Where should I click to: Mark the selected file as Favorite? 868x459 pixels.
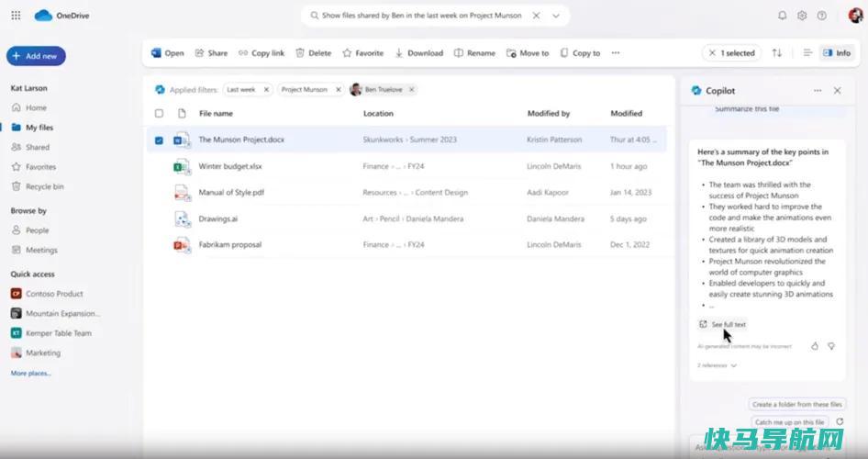click(x=362, y=53)
